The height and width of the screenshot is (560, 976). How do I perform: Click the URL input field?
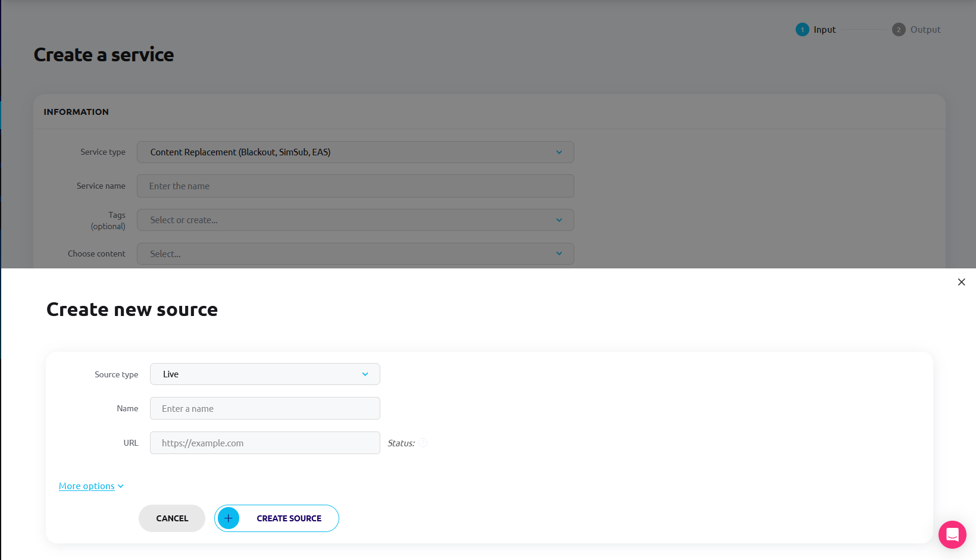click(265, 443)
